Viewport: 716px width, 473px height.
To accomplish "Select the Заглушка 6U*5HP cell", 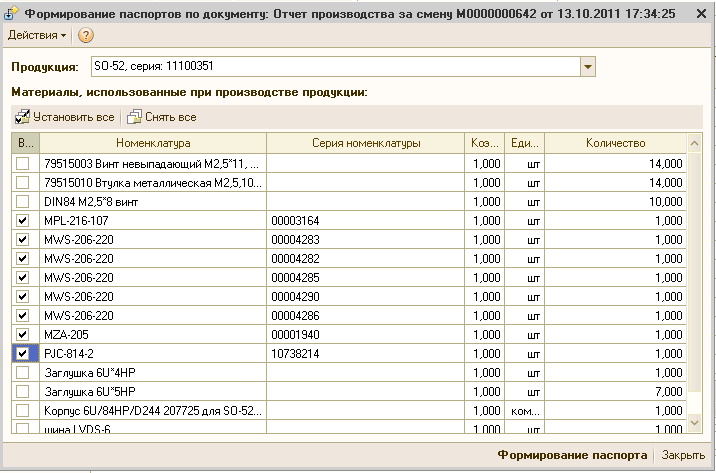I will point(153,392).
